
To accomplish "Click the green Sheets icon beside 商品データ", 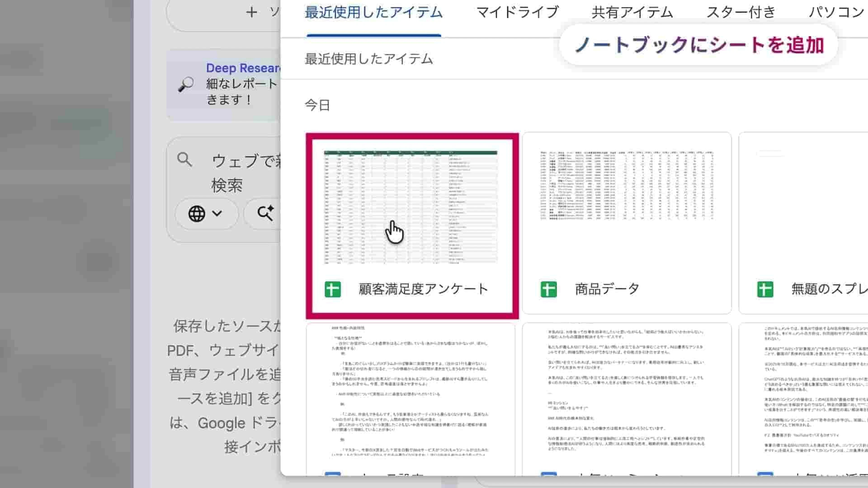I will pos(549,289).
